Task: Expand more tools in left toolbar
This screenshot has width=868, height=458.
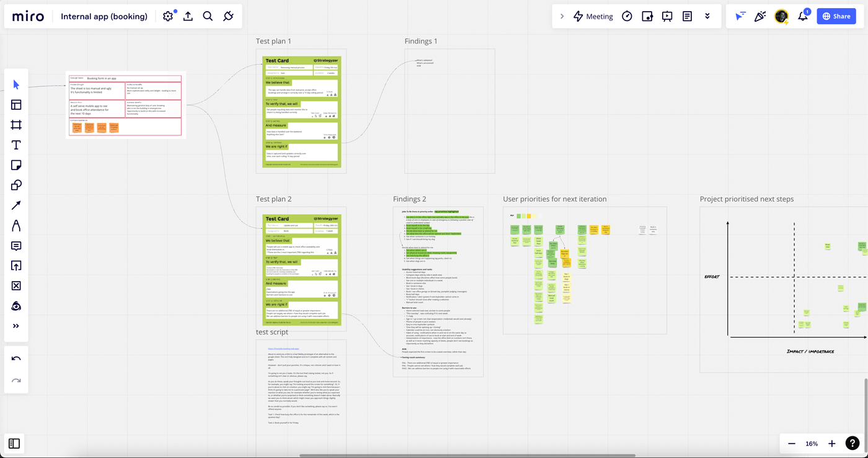Action: (x=16, y=326)
